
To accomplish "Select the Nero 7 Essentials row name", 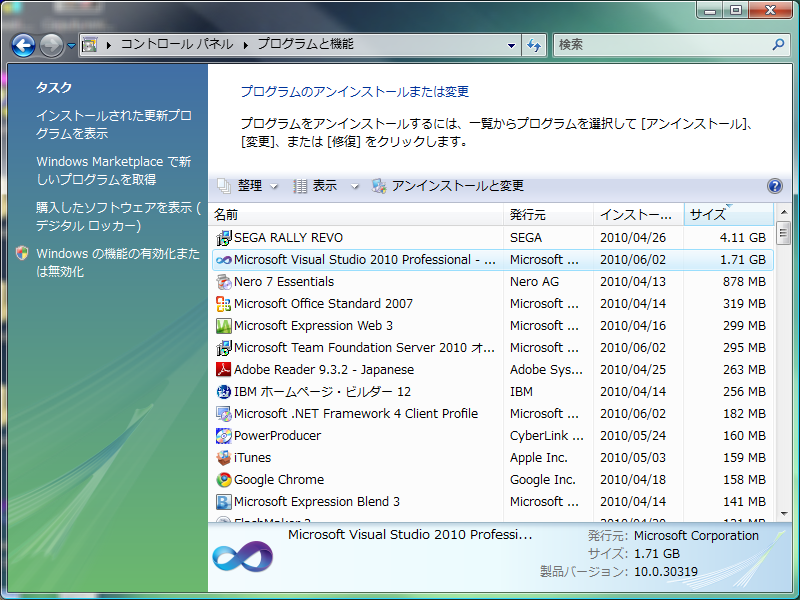I will tap(284, 282).
